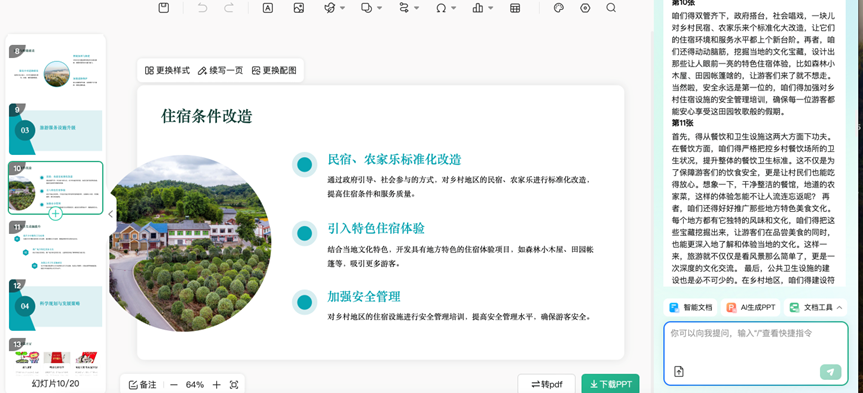Open dropdown arrow next to sparkle icon tool
Image resolution: width=863 pixels, height=393 pixels.
click(342, 8)
